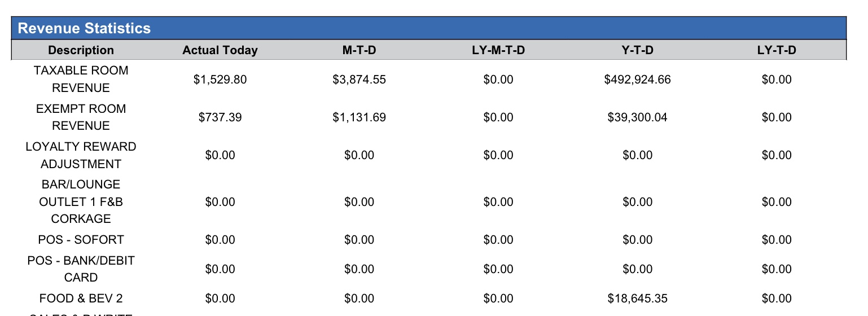Click the $1,529.80 Actual Today value
This screenshot has height=316, width=868.
(x=220, y=80)
